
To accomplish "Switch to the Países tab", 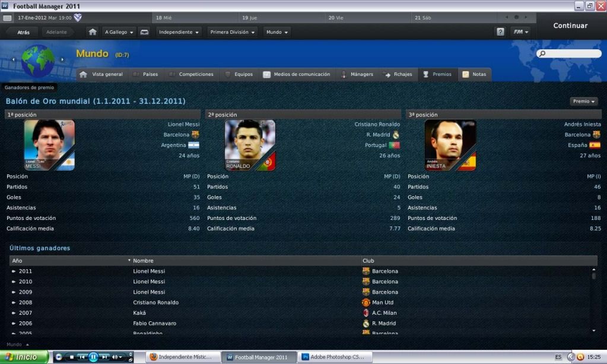I will [145, 74].
